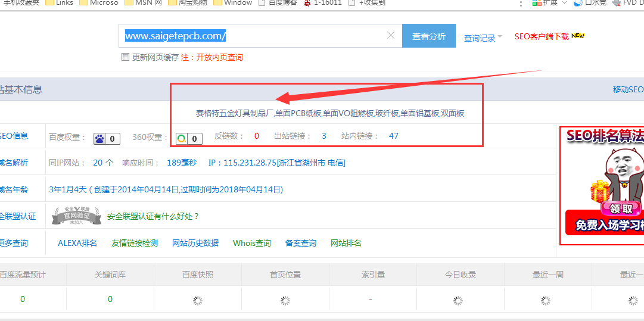The image size is (644, 321).
Task: Click the 域名年龄 row label
Action: click(14, 189)
